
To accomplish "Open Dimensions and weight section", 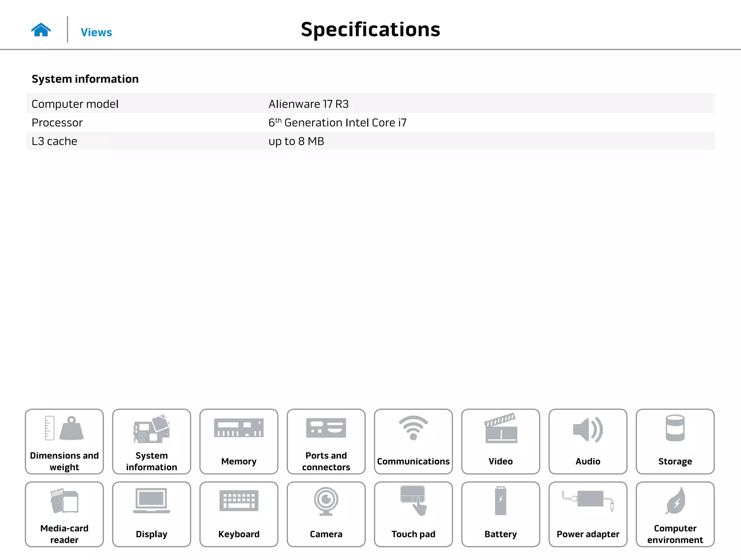I will 64,441.
